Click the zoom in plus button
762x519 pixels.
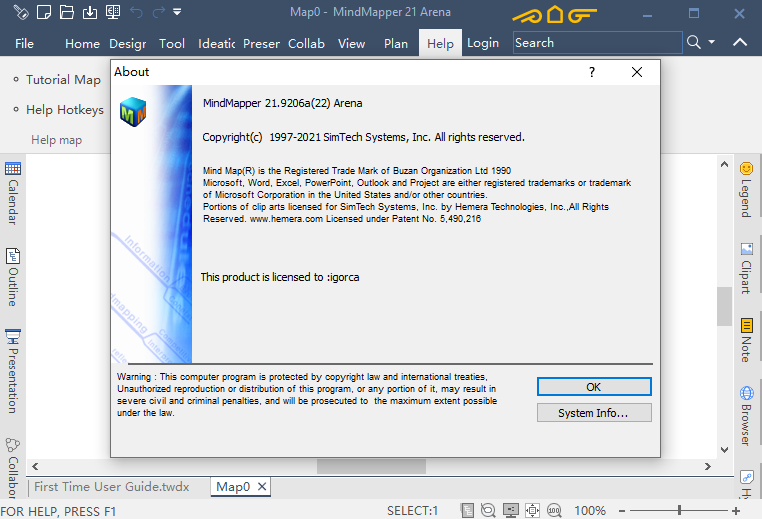[x=736, y=511]
